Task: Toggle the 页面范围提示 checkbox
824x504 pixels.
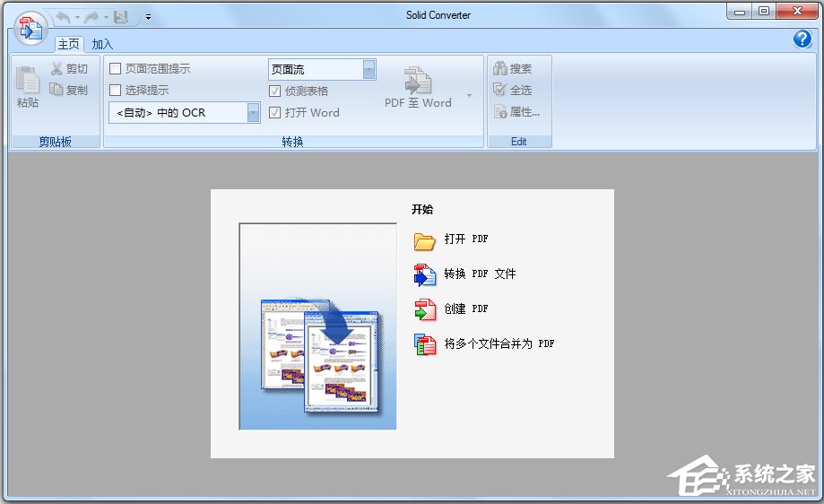Action: coord(115,69)
